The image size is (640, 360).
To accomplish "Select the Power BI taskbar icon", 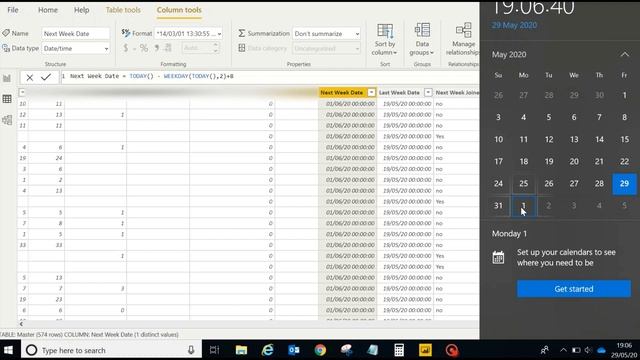I will tap(425, 350).
